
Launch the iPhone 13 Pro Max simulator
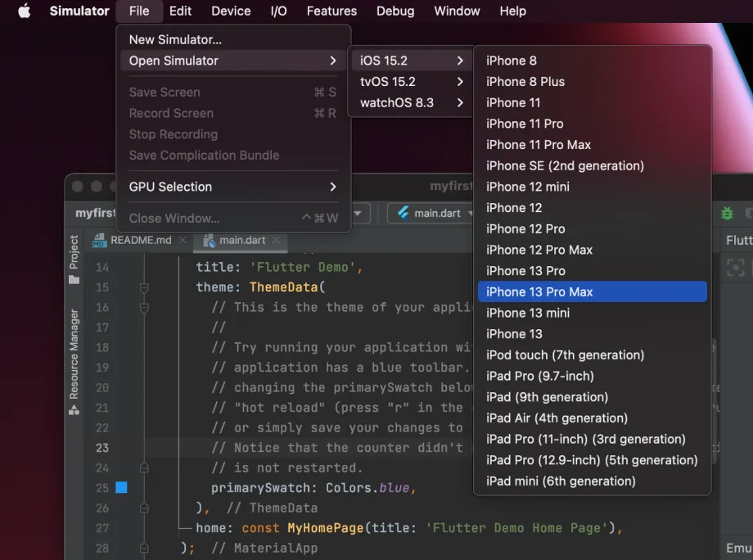tap(592, 292)
